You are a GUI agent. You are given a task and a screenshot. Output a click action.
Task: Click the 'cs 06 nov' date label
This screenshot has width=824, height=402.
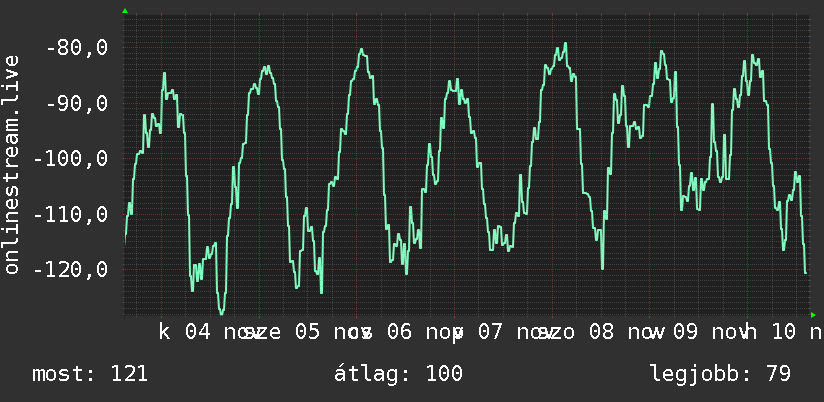407,332
